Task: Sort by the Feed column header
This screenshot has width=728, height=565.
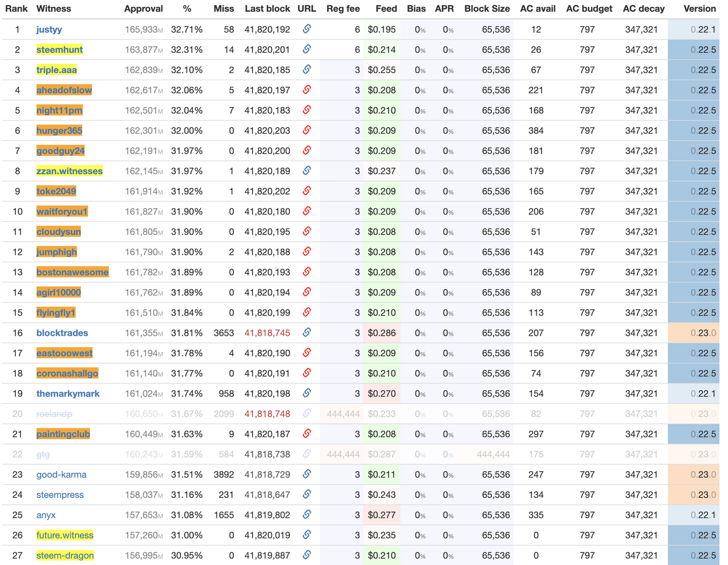Action: (386, 9)
